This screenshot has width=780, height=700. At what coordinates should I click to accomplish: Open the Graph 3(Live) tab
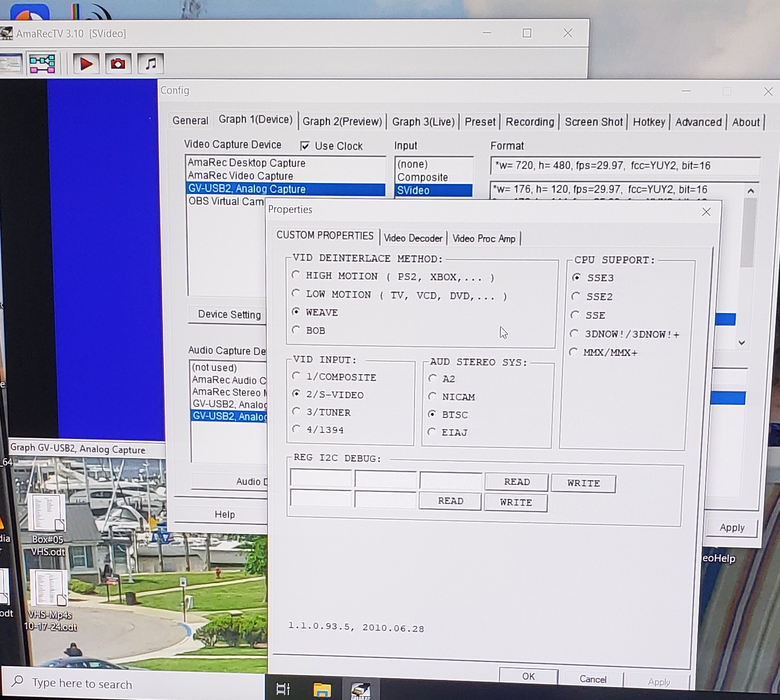pos(423,122)
